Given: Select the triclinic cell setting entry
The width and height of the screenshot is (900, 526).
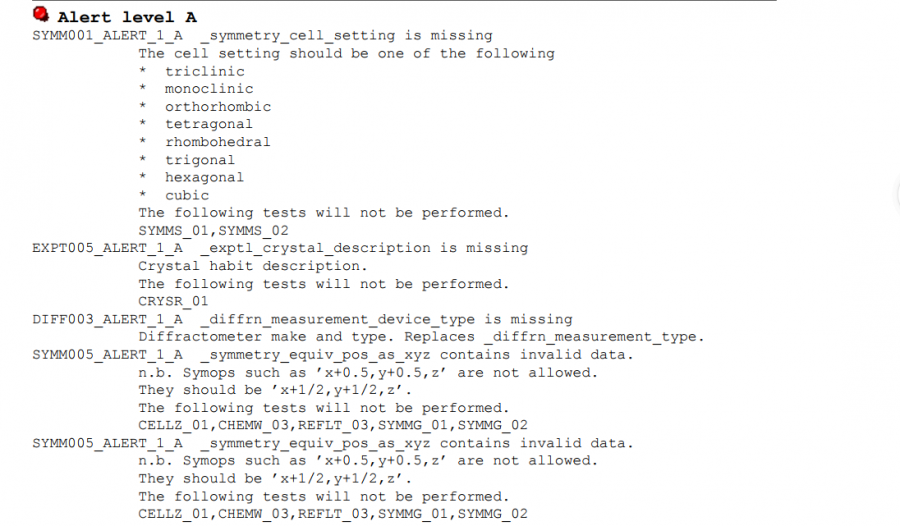Looking at the screenshot, I should pos(204,72).
